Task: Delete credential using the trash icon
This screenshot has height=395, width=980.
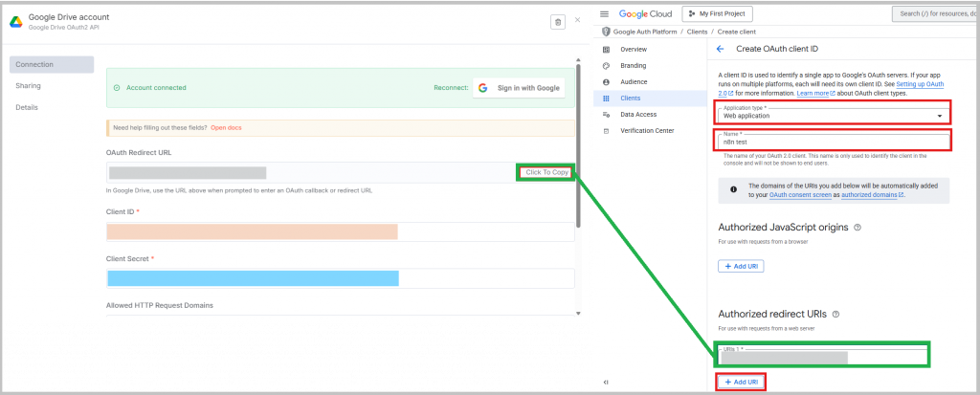Action: coord(558,22)
